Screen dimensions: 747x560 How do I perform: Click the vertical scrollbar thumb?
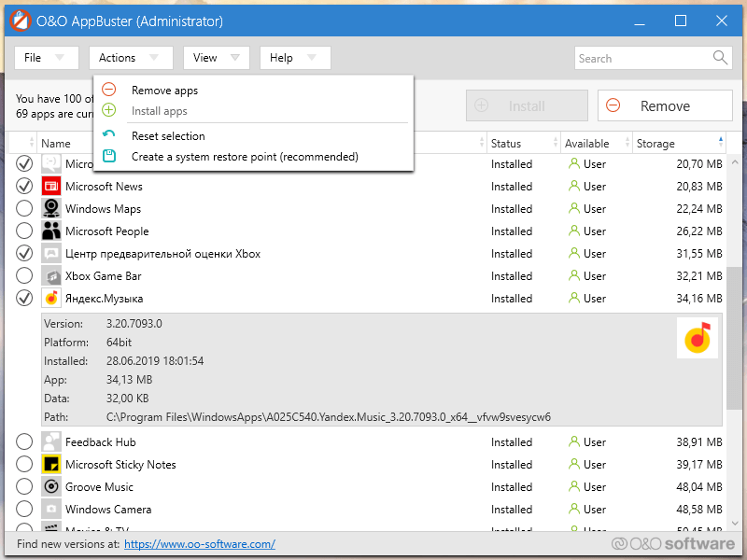[x=735, y=331]
